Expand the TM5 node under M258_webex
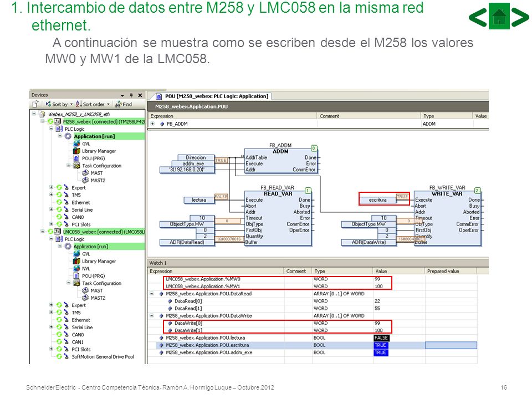532x399 pixels. [51, 195]
